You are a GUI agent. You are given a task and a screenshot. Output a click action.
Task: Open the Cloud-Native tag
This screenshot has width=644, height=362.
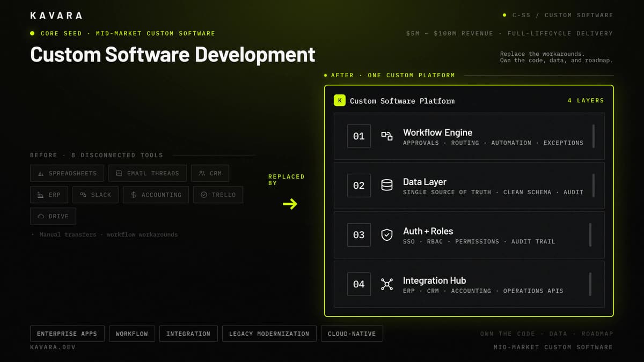[x=352, y=334]
